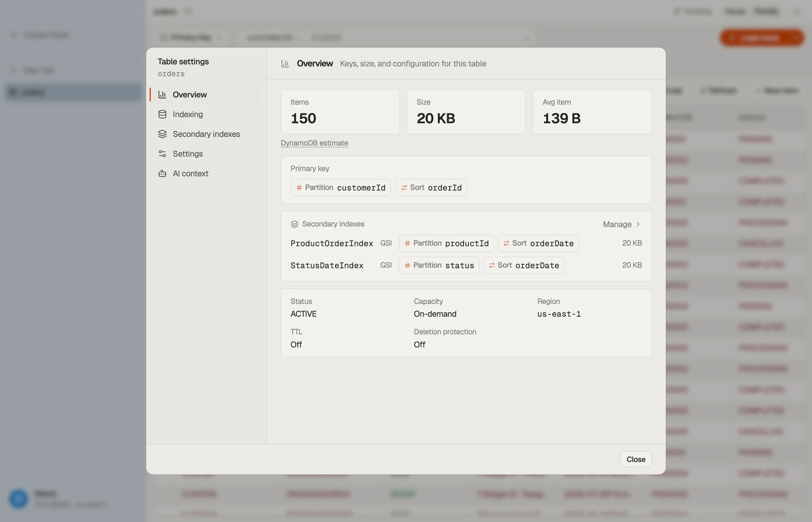Click the ProductOrderIndex 20 KB size

pos(632,243)
